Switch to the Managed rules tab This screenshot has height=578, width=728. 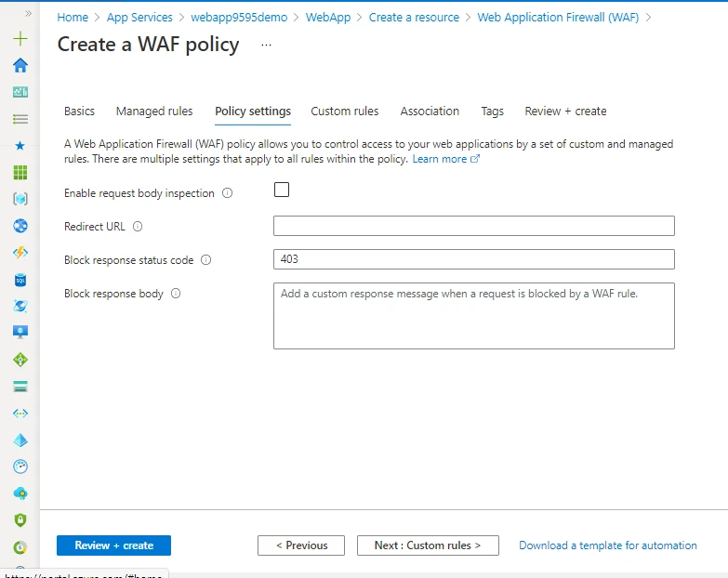tap(154, 112)
